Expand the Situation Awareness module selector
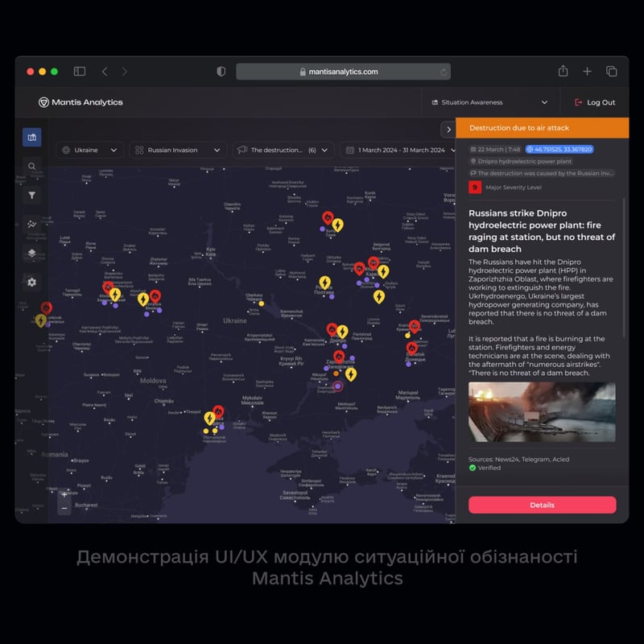Screen dimensions: 644x644 (x=489, y=102)
